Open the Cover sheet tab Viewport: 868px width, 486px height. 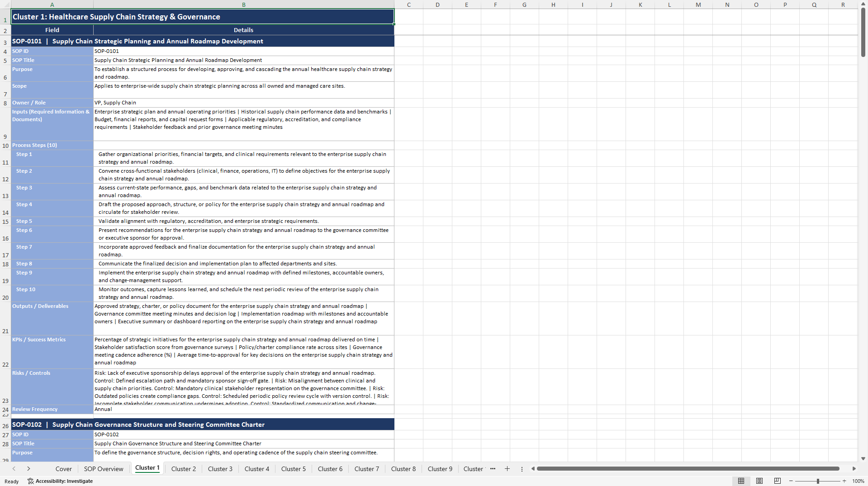coord(63,469)
